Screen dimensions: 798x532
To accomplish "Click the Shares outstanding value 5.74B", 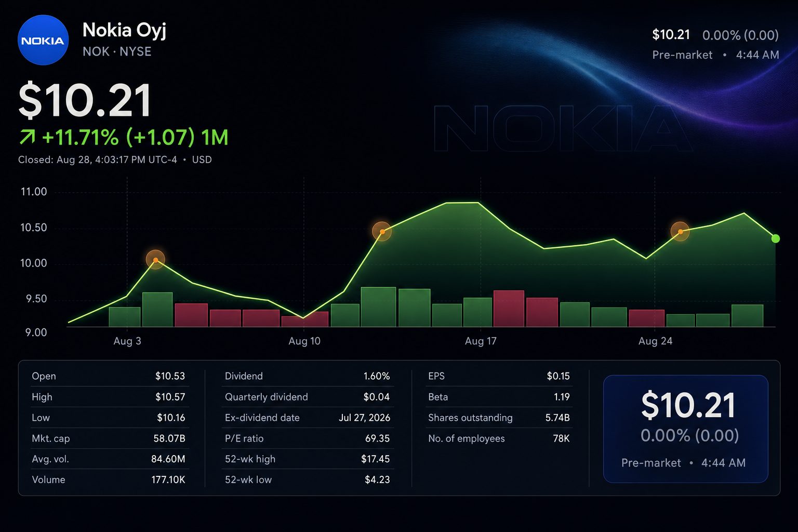I will 557,417.
